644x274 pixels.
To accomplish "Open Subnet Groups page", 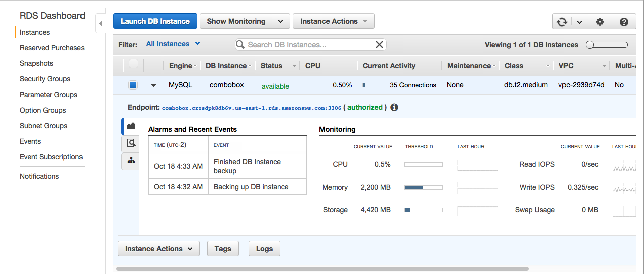I will [43, 126].
